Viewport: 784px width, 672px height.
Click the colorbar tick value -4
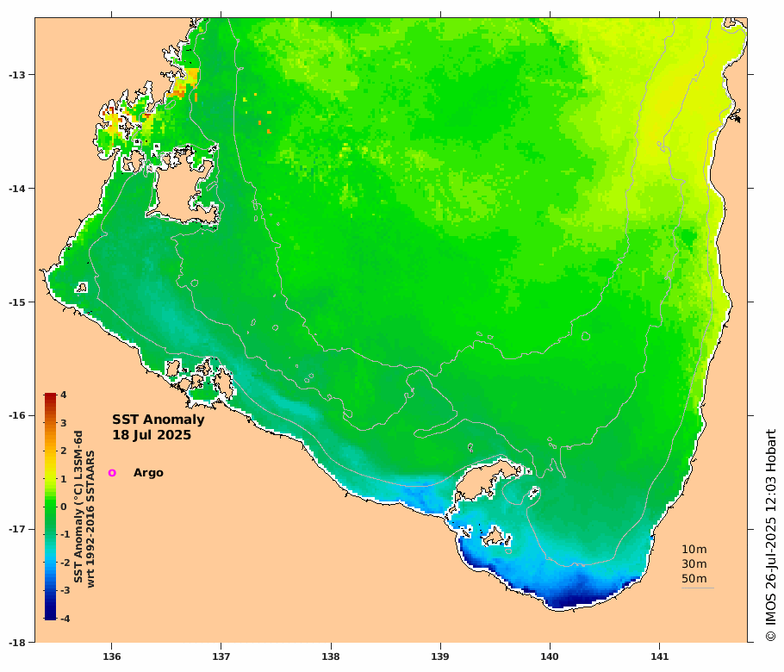(65, 618)
